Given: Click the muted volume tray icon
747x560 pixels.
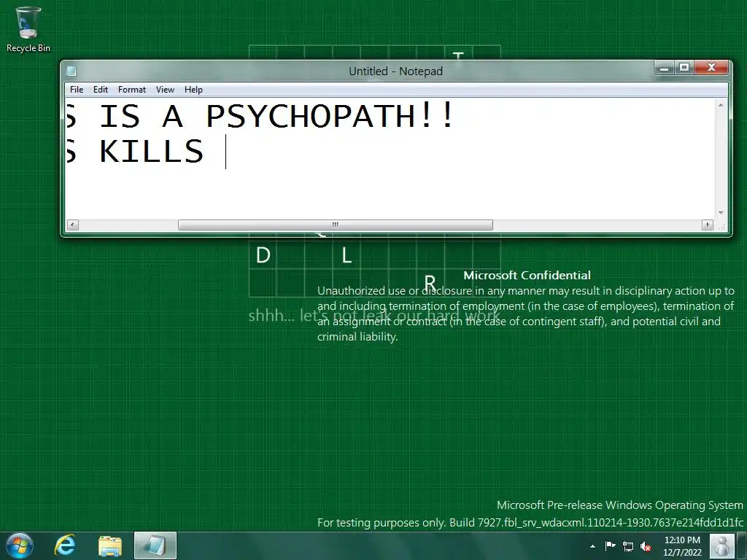Looking at the screenshot, I should 646,546.
